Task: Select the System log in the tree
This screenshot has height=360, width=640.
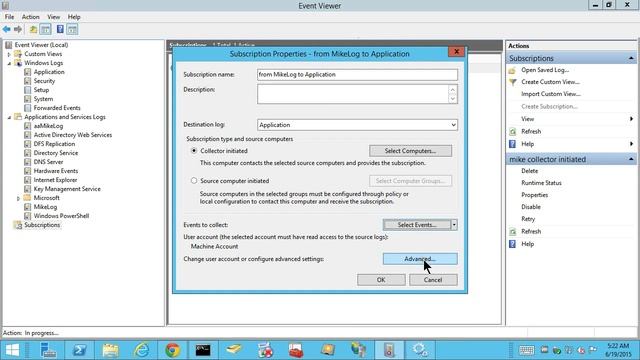Action: (x=43, y=99)
